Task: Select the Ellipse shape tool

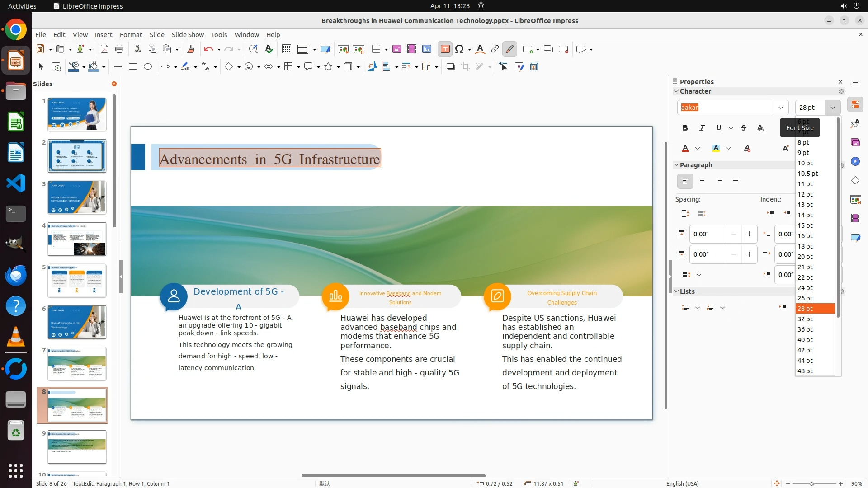Action: 148,67
